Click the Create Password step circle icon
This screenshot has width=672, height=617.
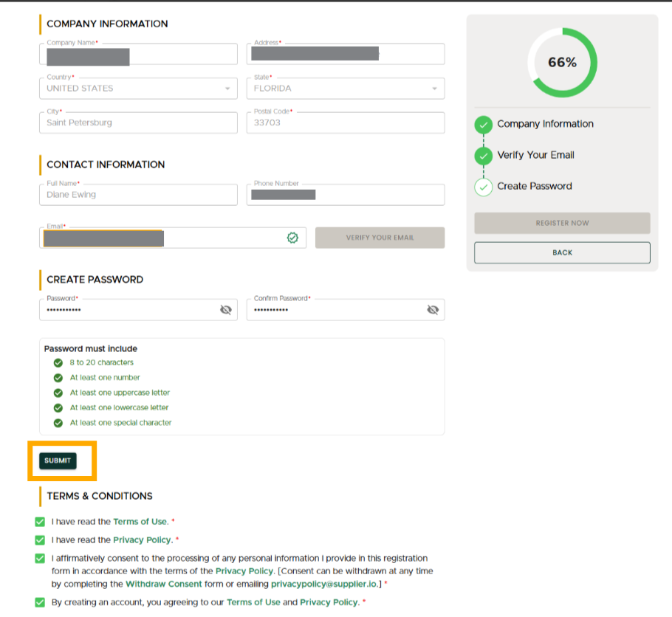(x=483, y=187)
